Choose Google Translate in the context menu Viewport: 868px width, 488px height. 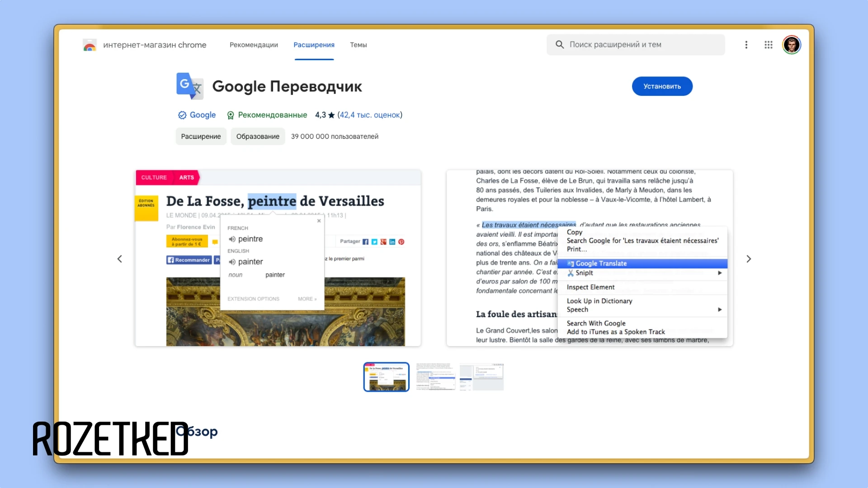642,263
